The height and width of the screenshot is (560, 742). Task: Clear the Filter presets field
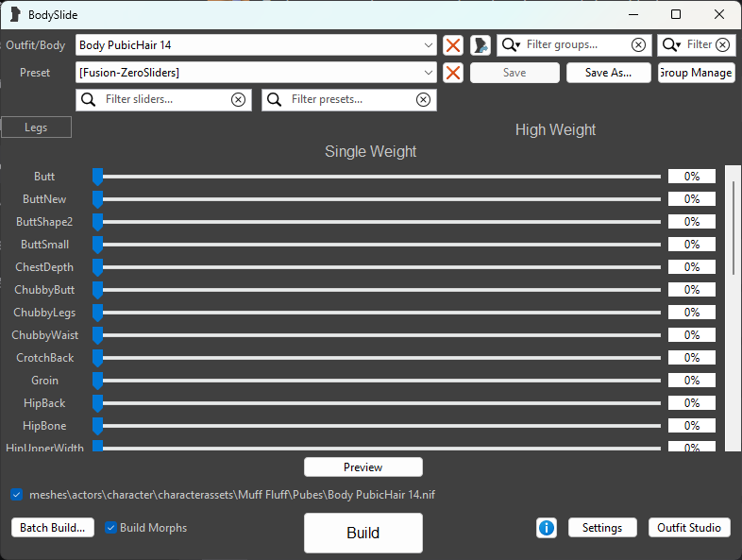point(423,100)
